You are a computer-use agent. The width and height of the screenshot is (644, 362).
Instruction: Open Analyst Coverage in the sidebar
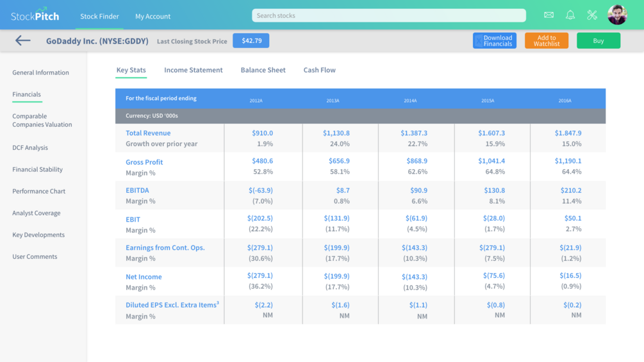[36, 213]
